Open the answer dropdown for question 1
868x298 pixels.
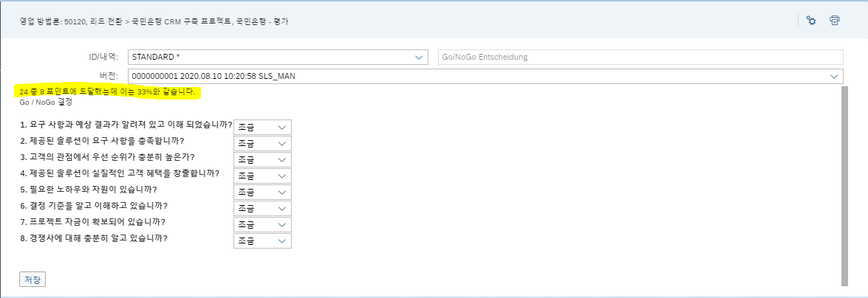point(262,127)
